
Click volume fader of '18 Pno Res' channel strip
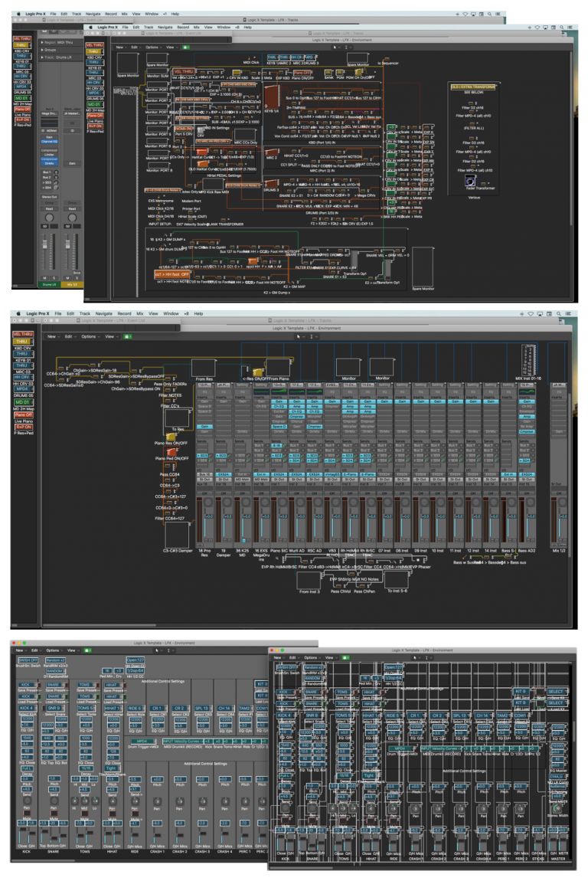point(204,526)
